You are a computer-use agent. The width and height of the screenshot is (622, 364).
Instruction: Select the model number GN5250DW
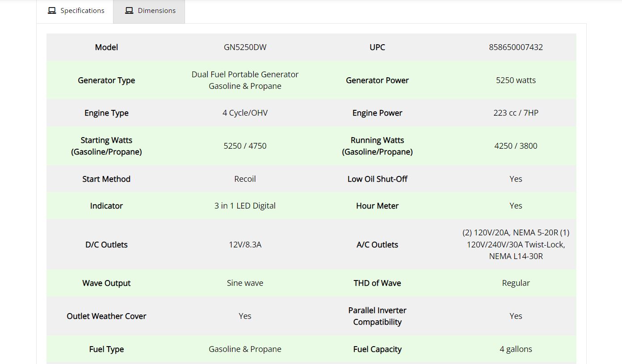[x=245, y=47]
